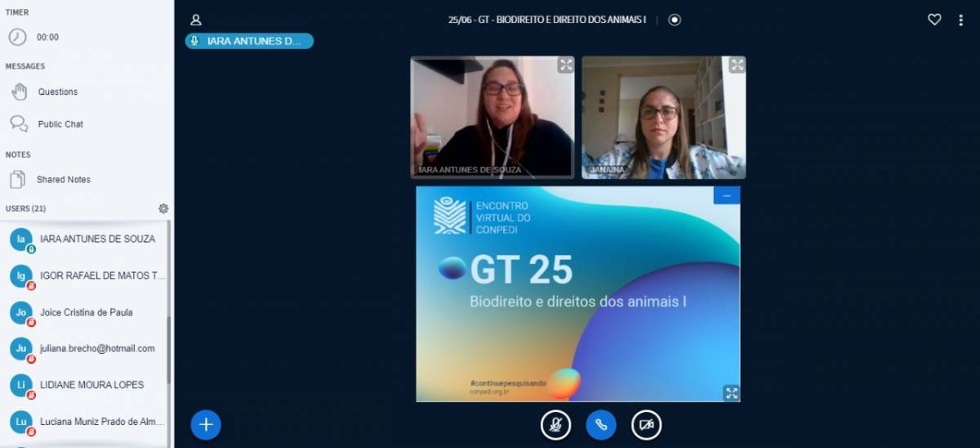980x448 pixels.
Task: Open Shared Notes
Action: pyautogui.click(x=63, y=180)
